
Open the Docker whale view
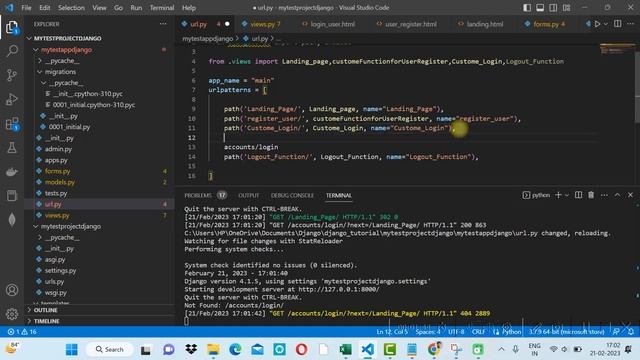pos(12,171)
